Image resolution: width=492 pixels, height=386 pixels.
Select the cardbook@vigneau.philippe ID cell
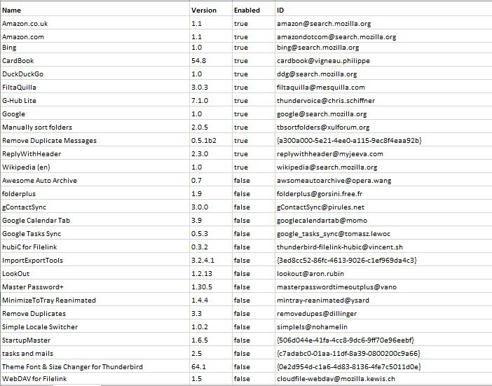tap(384, 61)
